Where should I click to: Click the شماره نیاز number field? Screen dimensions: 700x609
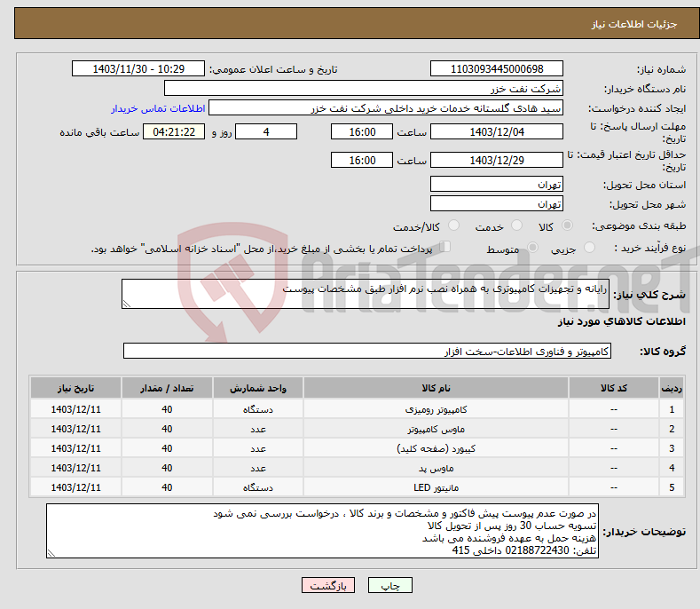(497, 69)
